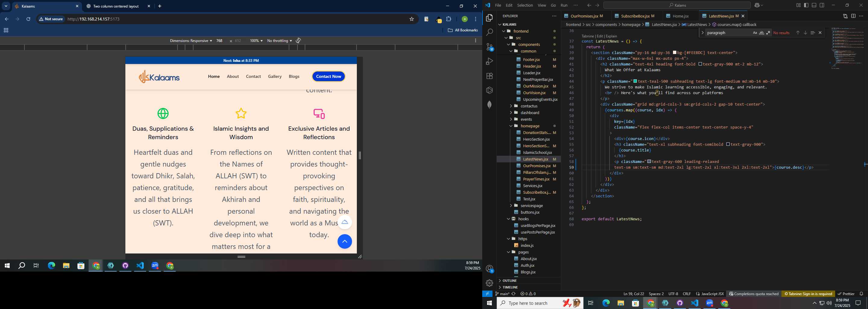Open the Blogs link in Kalaams navbar
Screen dimensions: 868x309
pyautogui.click(x=294, y=77)
